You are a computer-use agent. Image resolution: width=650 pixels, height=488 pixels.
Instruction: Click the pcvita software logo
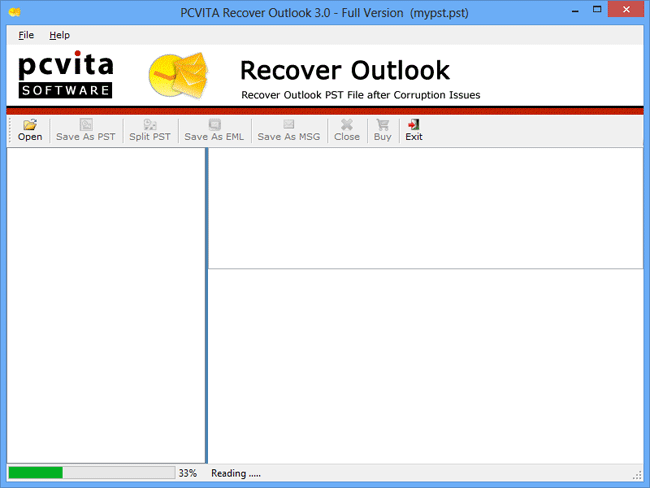65,75
